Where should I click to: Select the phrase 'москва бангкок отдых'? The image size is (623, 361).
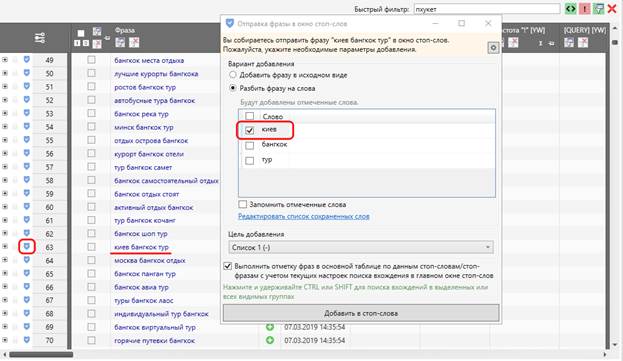coord(150,261)
